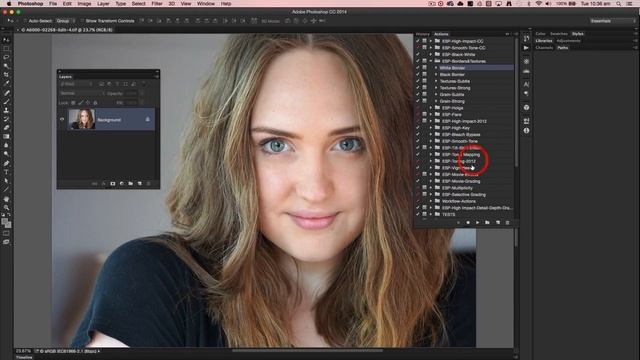640x360 pixels.
Task: Create new adjustment layer in Layers panel
Action: tap(122, 184)
